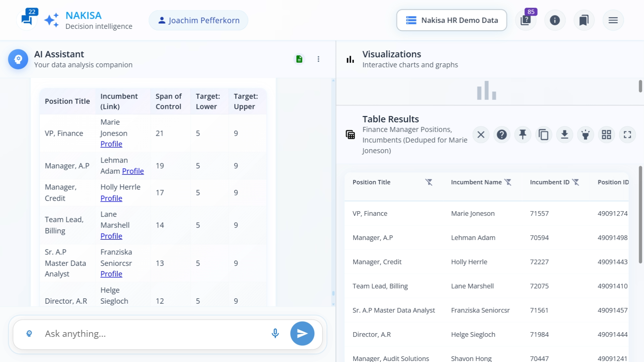Switch Table Results to grid layout
Viewport: 644px width, 362px height.
click(607, 134)
